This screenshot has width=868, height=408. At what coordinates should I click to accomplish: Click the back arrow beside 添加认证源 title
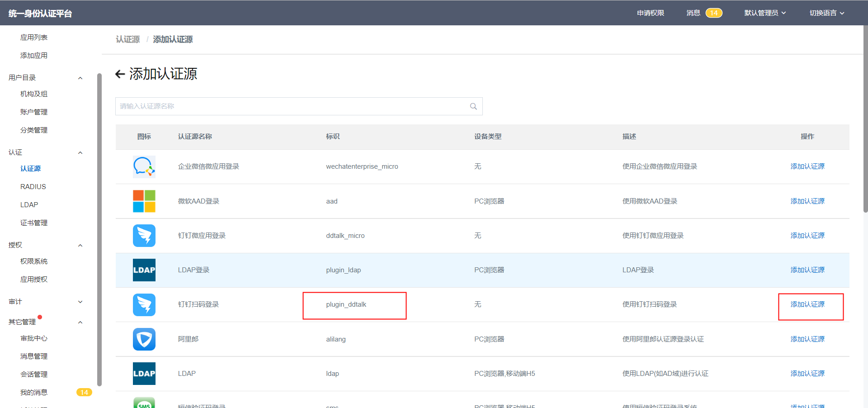(120, 74)
